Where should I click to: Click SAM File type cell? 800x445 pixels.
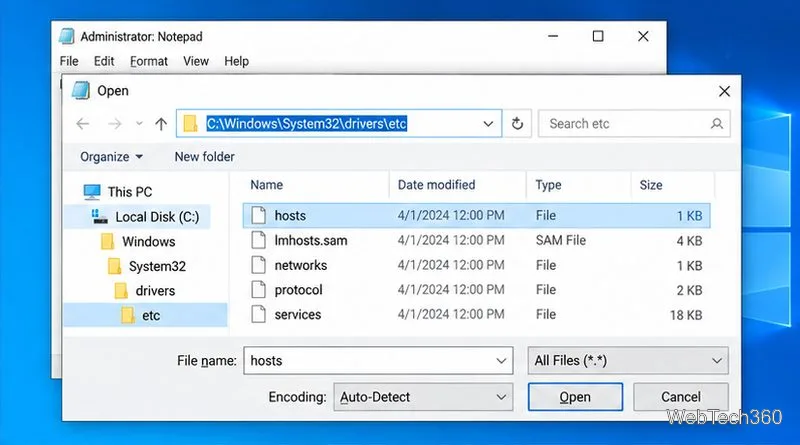point(561,240)
